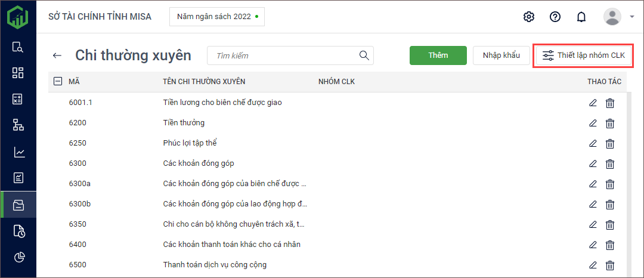Click the Tìm kiếm search field
The width and height of the screenshot is (644, 278).
(283, 55)
